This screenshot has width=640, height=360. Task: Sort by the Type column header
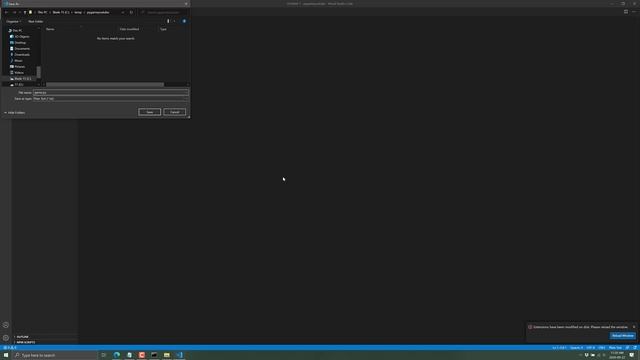(163, 29)
